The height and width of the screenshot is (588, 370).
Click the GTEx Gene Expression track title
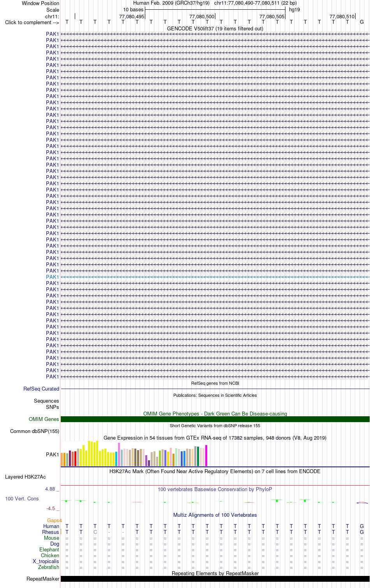[x=215, y=438]
